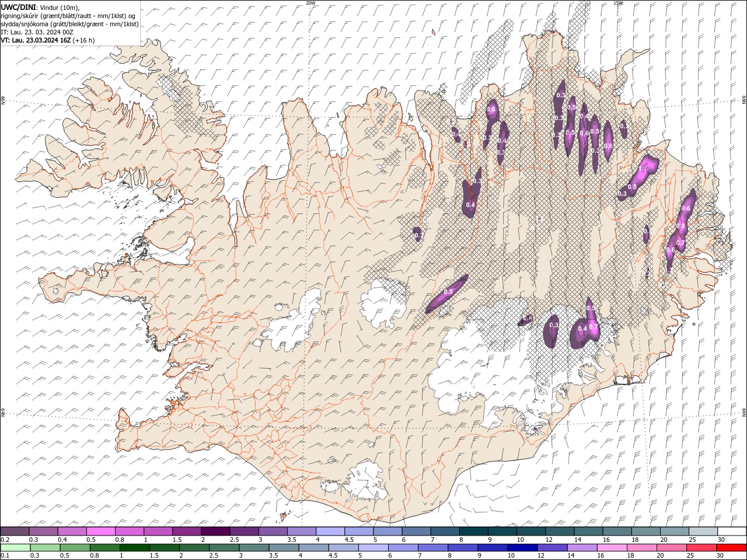Viewport: 747px width, 560px height.
Task: Click the 0.8 precipitation label on the map
Action: click(x=680, y=226)
